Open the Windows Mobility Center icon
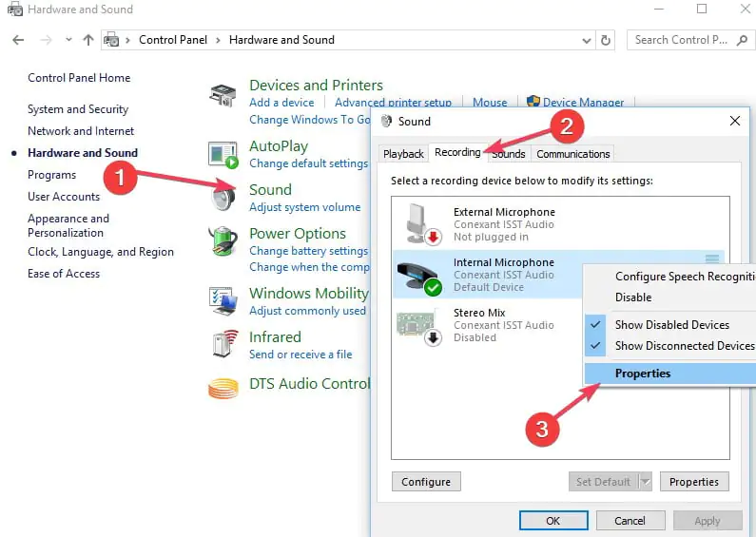The image size is (756, 537). (223, 300)
